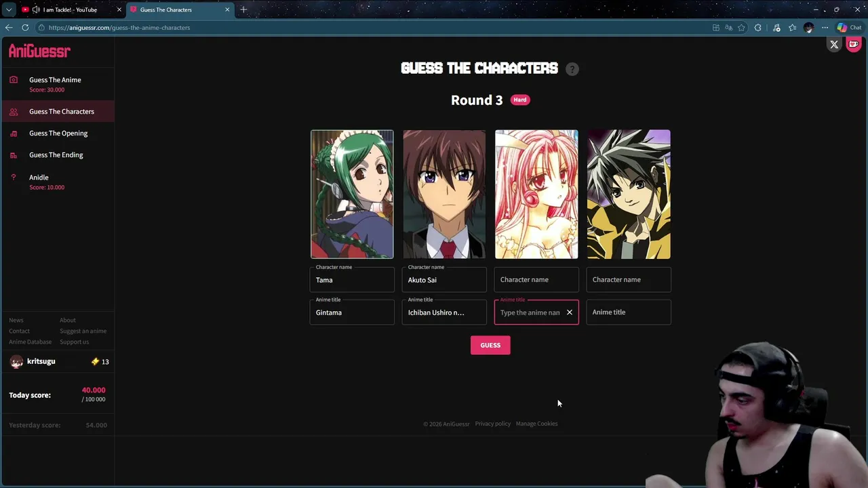Edit the character name field containing Tama
The width and height of the screenshot is (868, 488).
coord(352,280)
